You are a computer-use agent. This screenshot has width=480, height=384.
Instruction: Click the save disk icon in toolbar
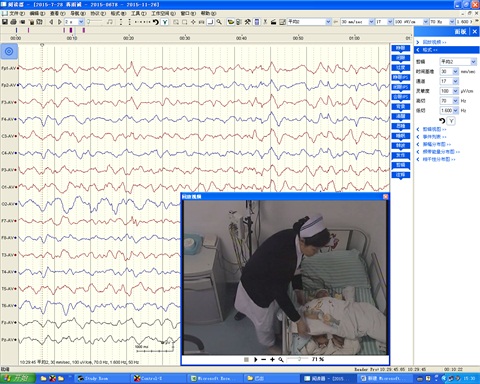point(5,22)
